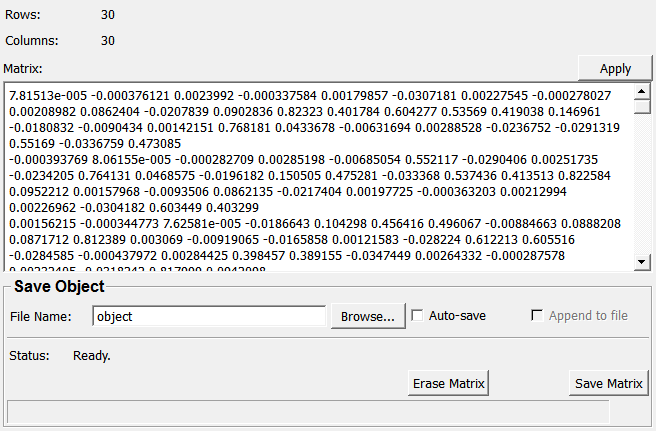Open the Browse... file dialog

point(368,316)
